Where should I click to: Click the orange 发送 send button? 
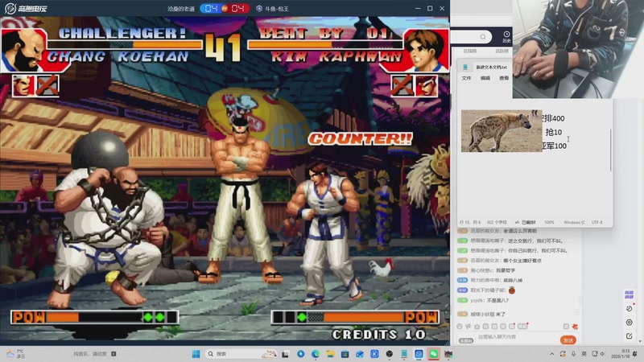[x=568, y=340]
